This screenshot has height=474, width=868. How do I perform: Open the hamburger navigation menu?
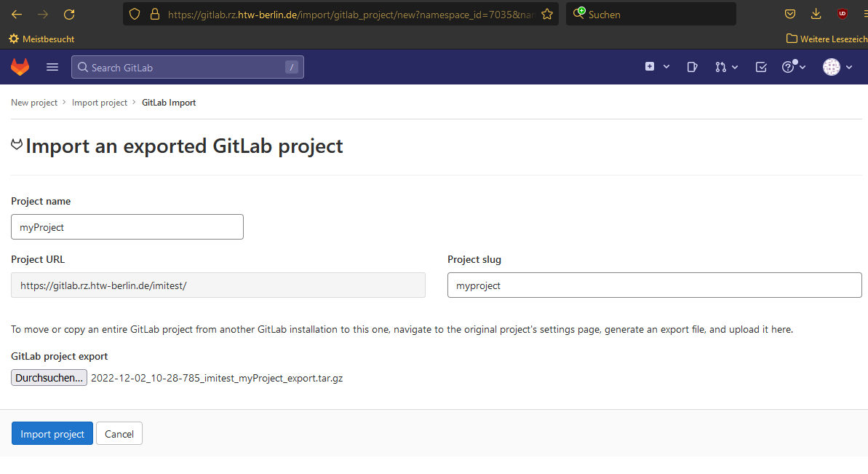click(x=52, y=67)
